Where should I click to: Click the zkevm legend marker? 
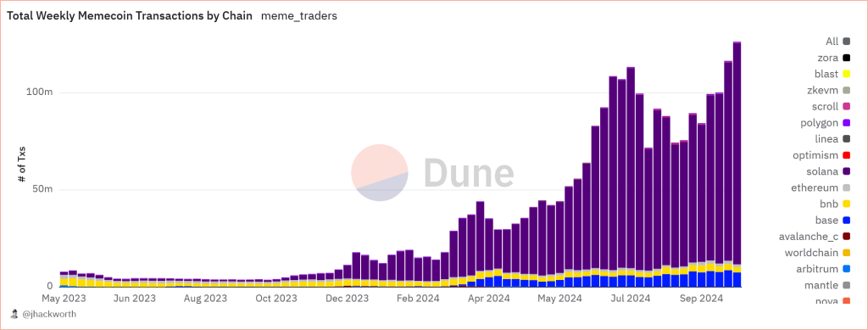click(847, 90)
